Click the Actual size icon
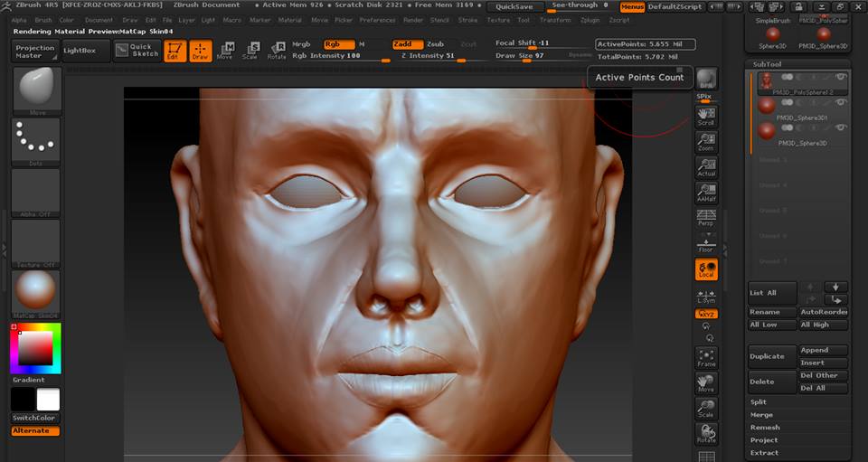Screen dimensions: 868x462 [706, 167]
